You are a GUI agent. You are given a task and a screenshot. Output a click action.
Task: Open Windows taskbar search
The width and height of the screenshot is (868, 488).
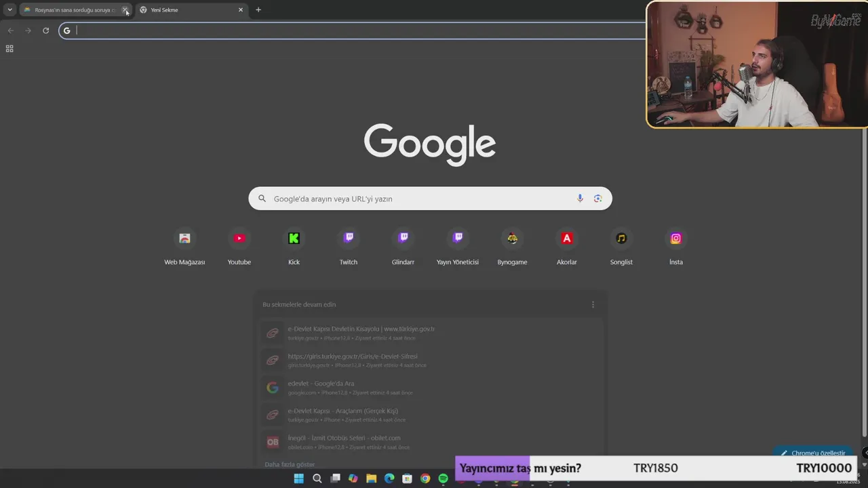click(317, 479)
